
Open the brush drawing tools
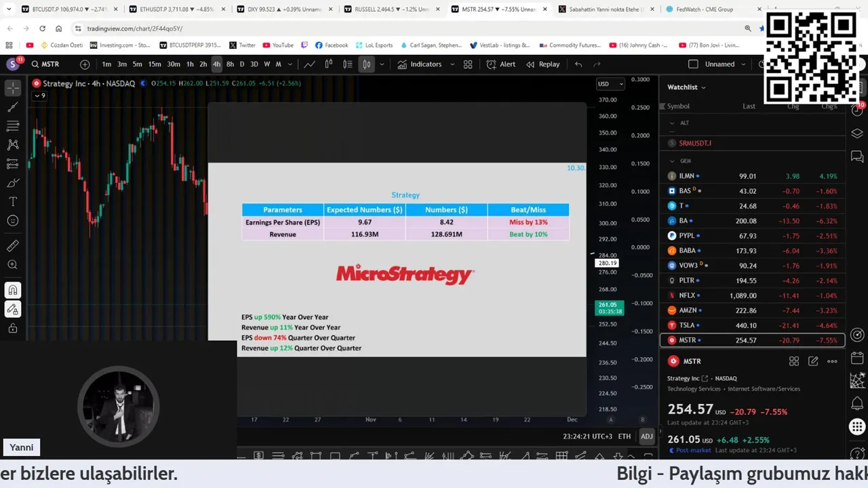click(13, 183)
